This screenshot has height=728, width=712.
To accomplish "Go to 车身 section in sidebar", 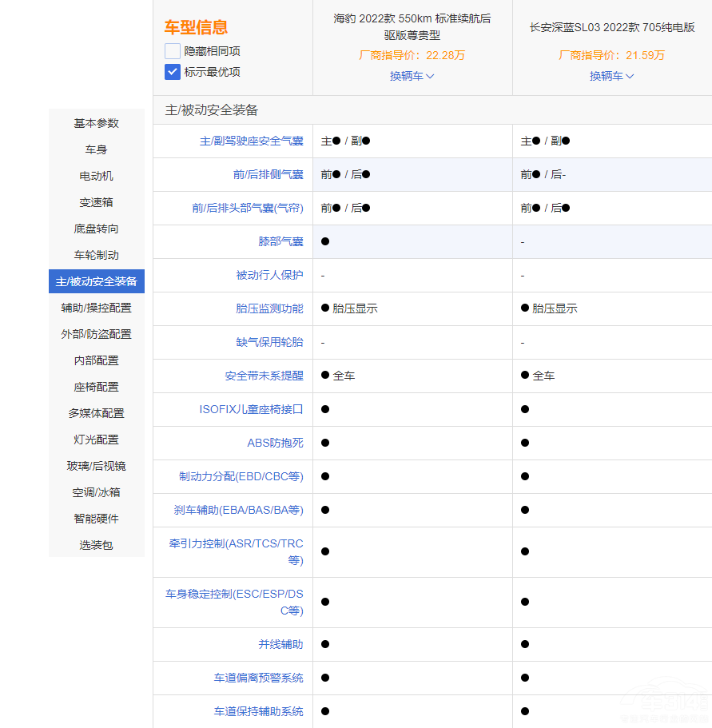I will tap(97, 149).
